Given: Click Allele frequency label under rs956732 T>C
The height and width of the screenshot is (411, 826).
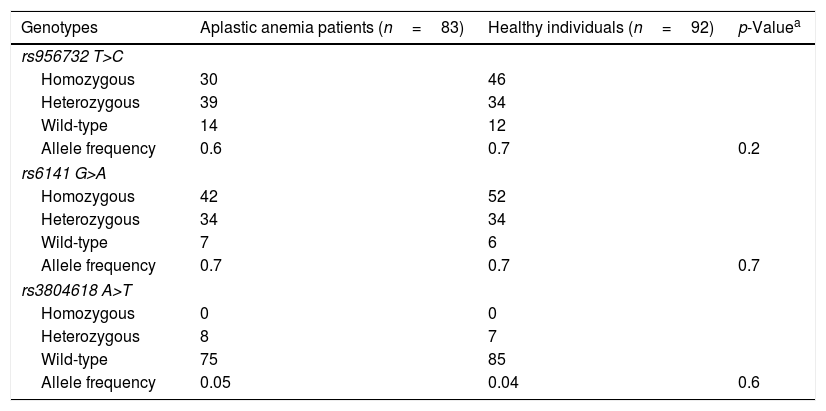Looking at the screenshot, I should (98, 149).
